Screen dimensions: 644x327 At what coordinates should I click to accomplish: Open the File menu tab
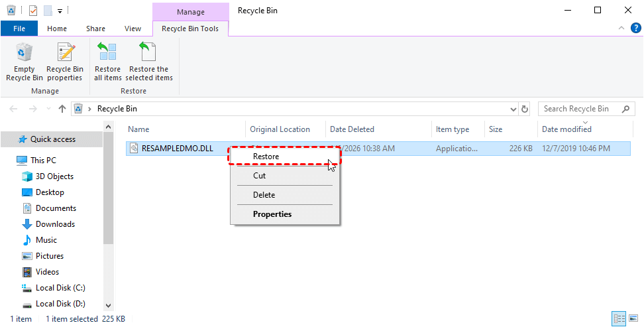pyautogui.click(x=19, y=29)
